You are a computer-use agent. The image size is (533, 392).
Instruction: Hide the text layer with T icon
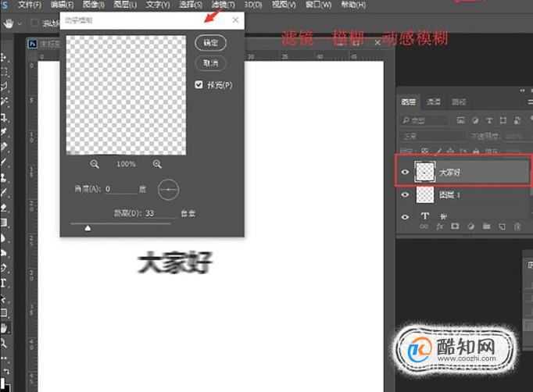pos(405,217)
